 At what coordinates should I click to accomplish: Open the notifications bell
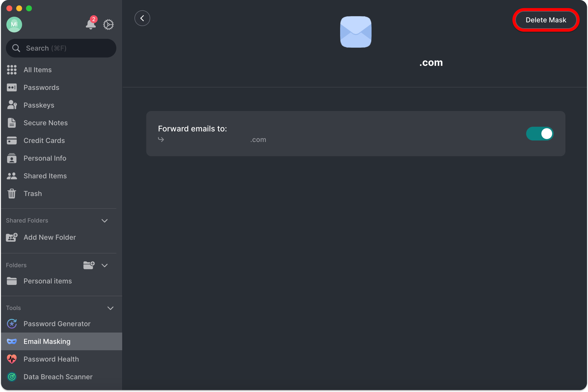coord(91,24)
